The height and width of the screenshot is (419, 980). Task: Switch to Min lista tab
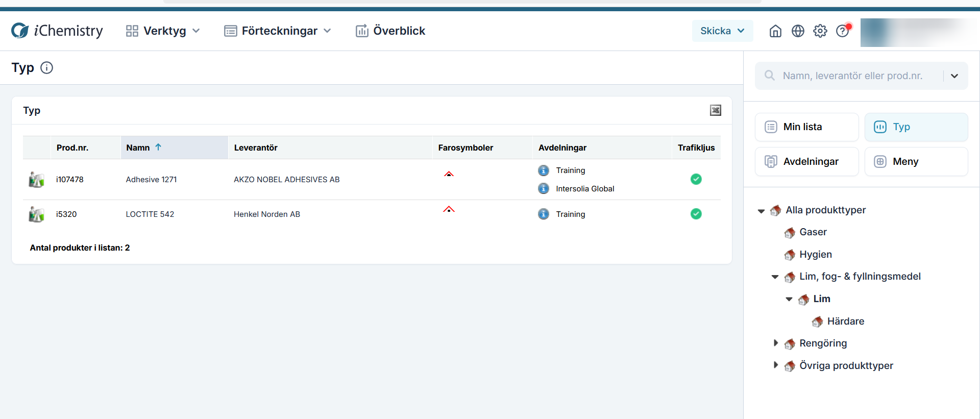click(x=807, y=127)
